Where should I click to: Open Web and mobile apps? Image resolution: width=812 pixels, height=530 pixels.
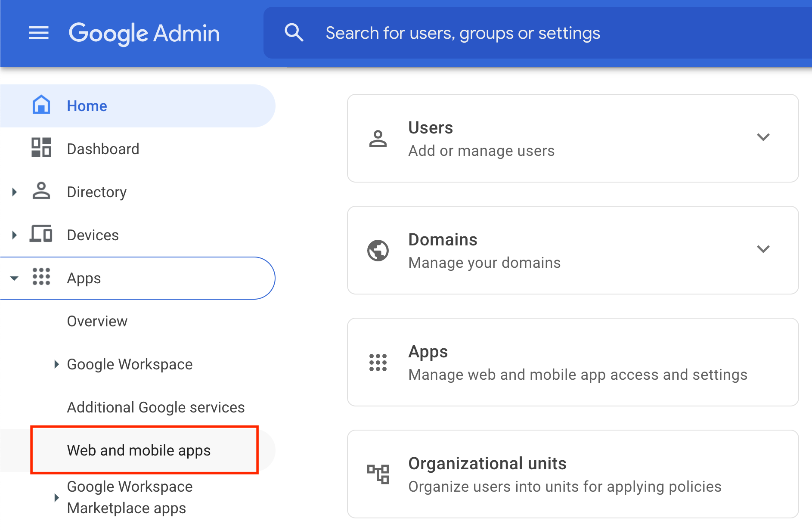coord(139,450)
